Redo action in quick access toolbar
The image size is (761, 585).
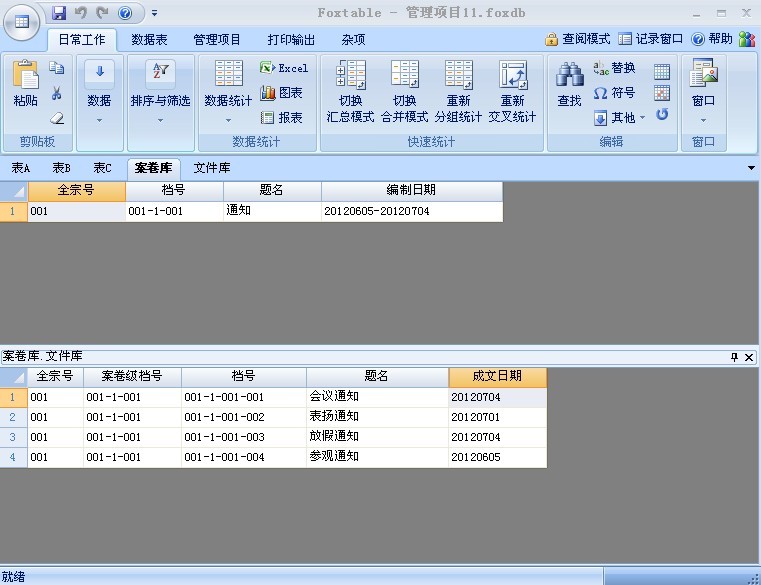[102, 13]
